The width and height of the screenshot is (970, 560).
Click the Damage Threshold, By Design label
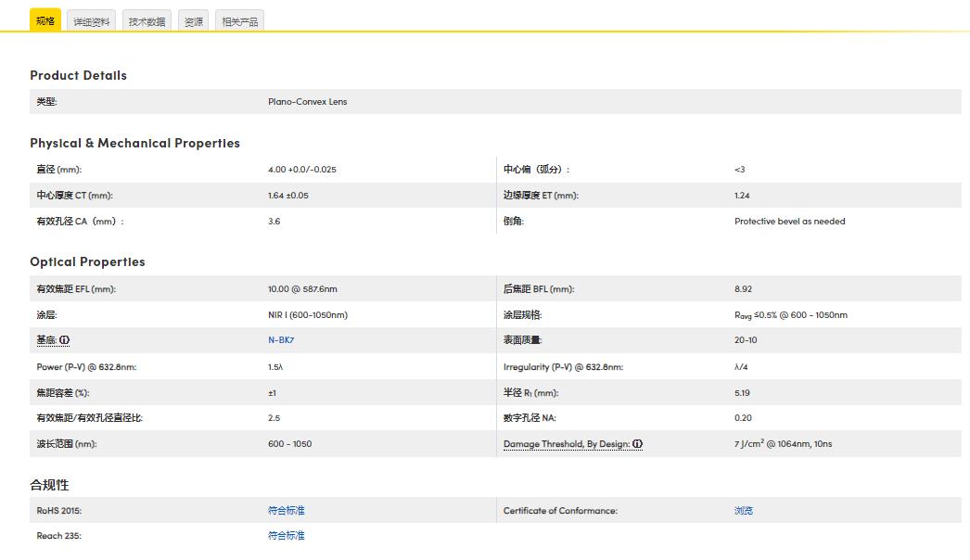tap(567, 444)
